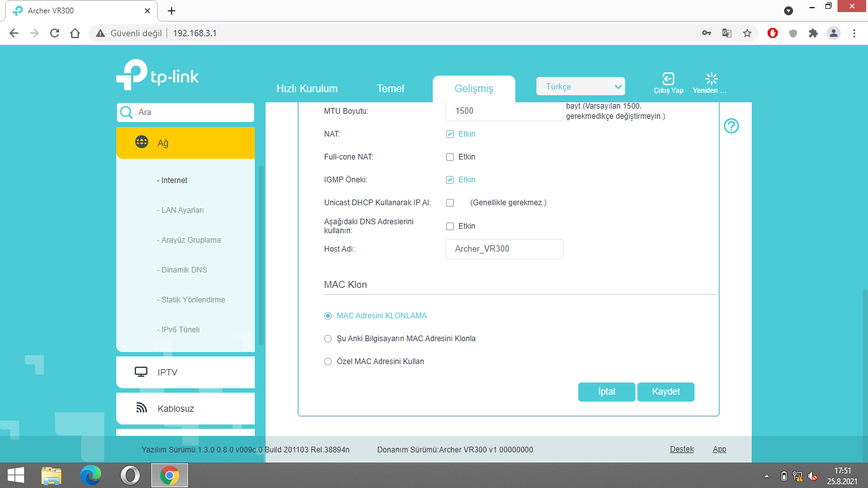Open Chrome three-dot menu
Viewport: 868px width, 488px height.
[853, 33]
